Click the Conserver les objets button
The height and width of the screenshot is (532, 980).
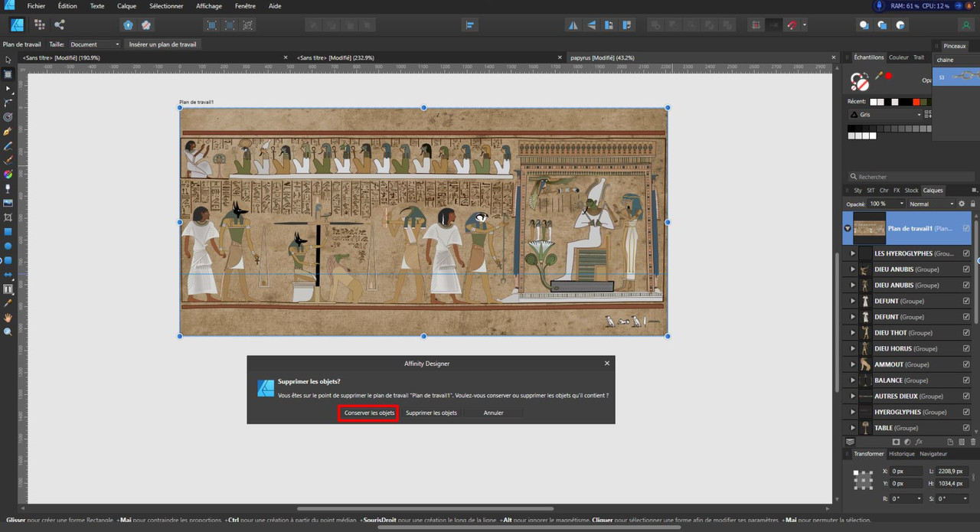click(369, 413)
